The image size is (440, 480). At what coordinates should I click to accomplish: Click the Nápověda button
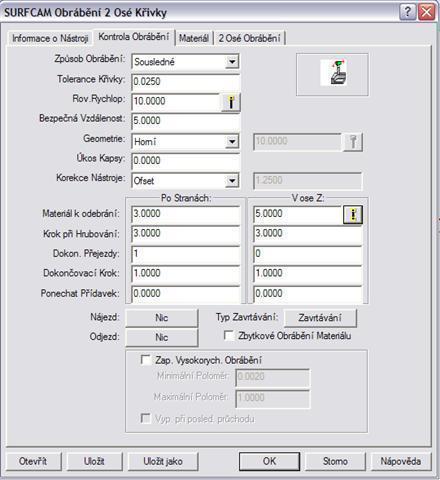coord(401,461)
